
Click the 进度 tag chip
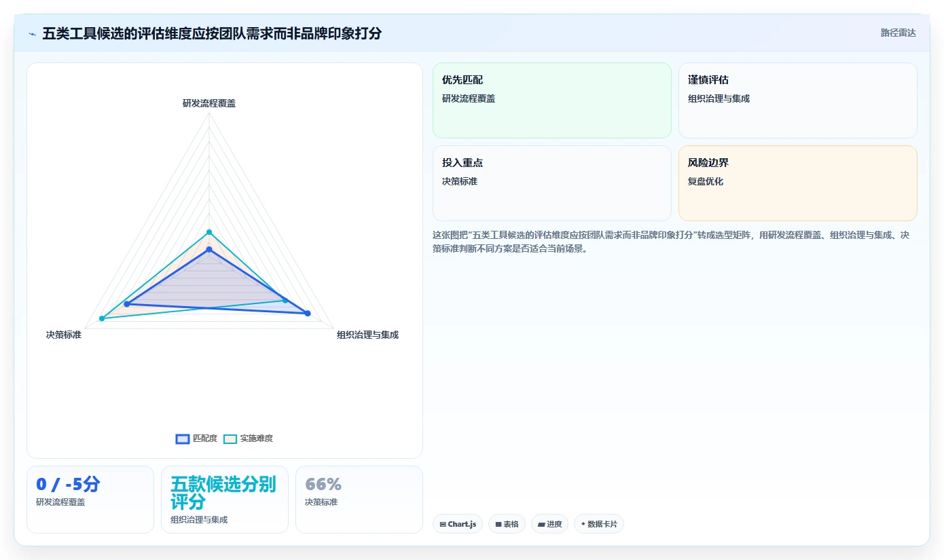pyautogui.click(x=550, y=524)
